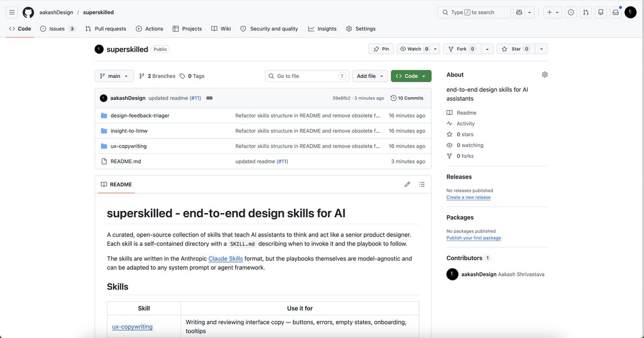
Task: Open ux-copywriting link in Skills table
Action: coord(132,326)
